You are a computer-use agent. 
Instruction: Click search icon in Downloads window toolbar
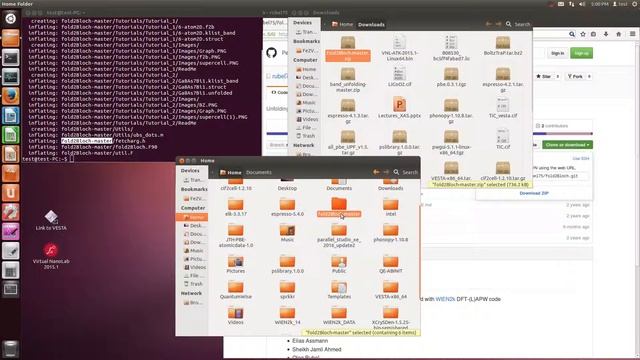[x=509, y=24]
